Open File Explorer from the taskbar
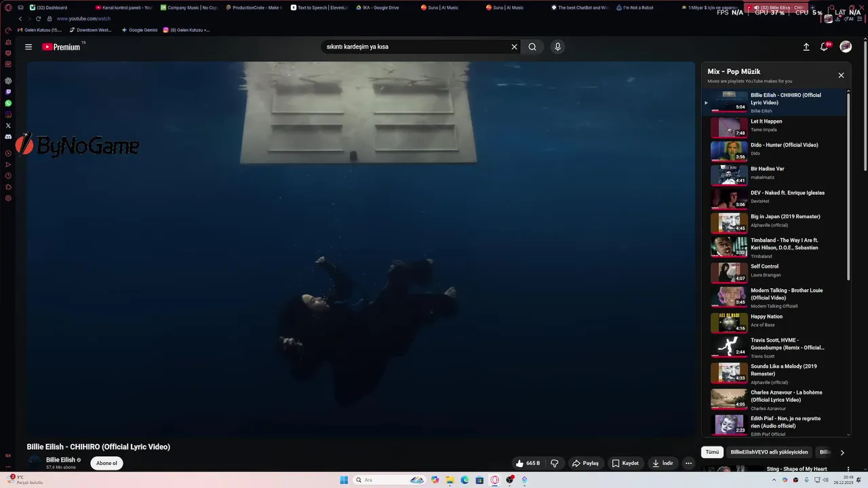Viewport: 868px width, 488px height. pyautogui.click(x=450, y=480)
